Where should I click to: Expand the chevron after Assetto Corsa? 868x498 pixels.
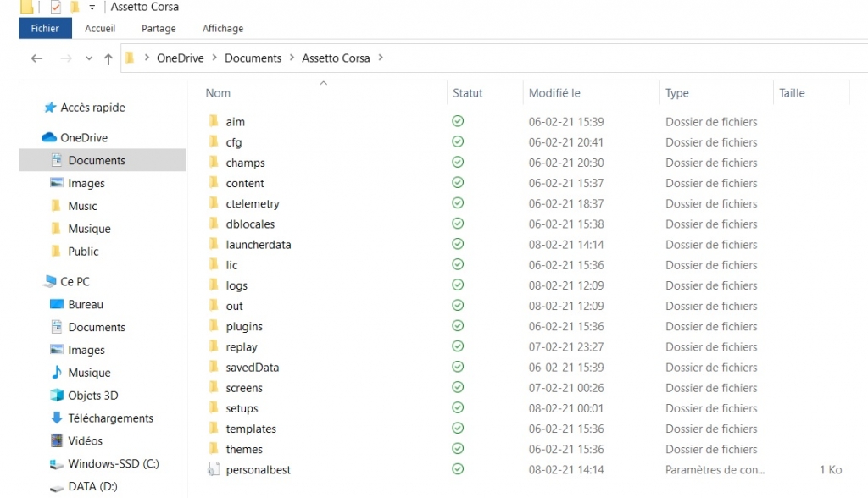pyautogui.click(x=381, y=58)
